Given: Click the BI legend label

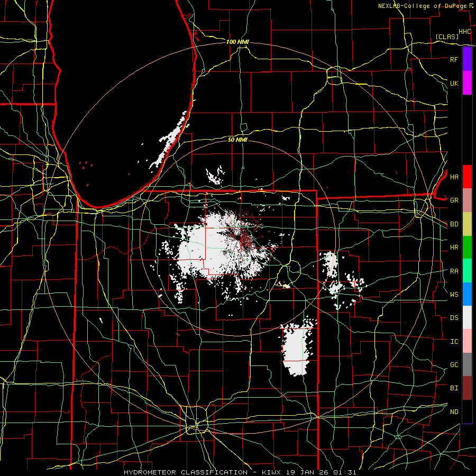Looking at the screenshot, I should (454, 388).
